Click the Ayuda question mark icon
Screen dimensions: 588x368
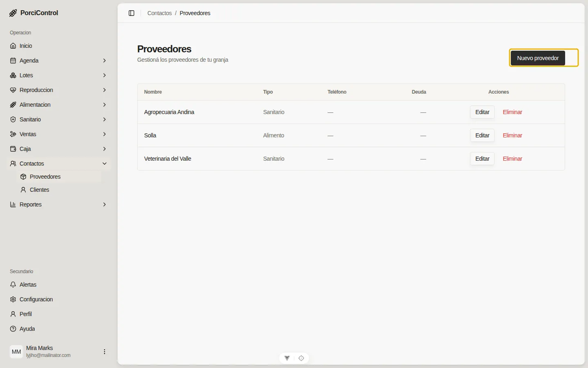point(13,329)
